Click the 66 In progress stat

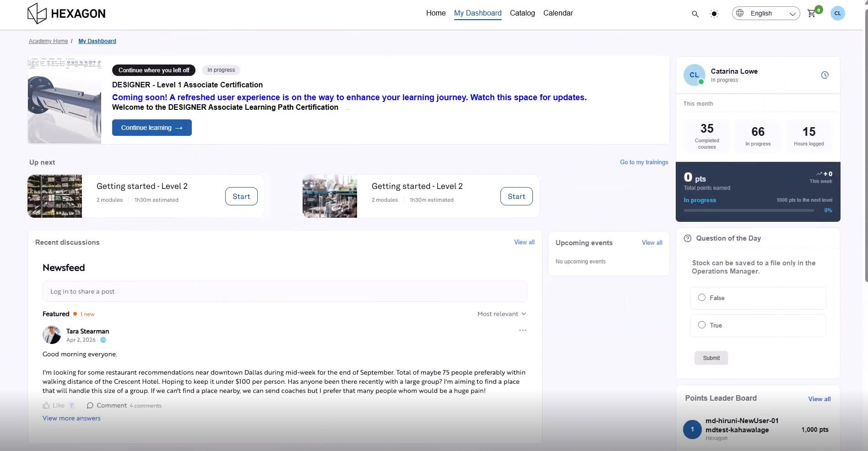[758, 136]
